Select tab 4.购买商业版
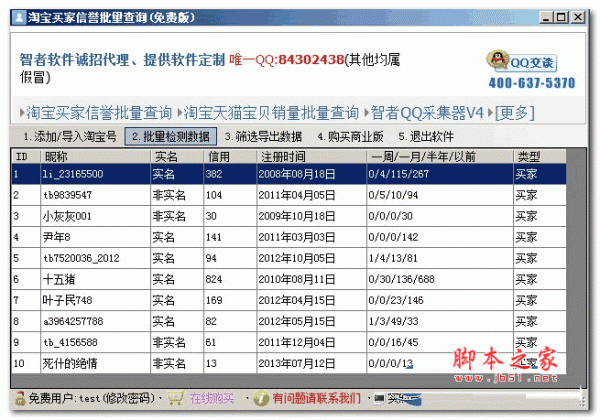 (351, 137)
